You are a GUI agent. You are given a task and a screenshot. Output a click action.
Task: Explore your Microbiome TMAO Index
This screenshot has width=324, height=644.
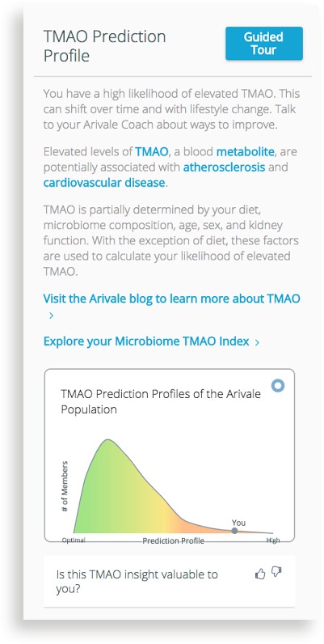click(146, 341)
